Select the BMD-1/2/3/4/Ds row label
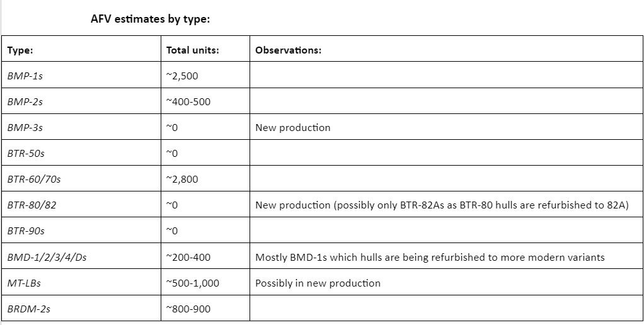 (x=47, y=257)
